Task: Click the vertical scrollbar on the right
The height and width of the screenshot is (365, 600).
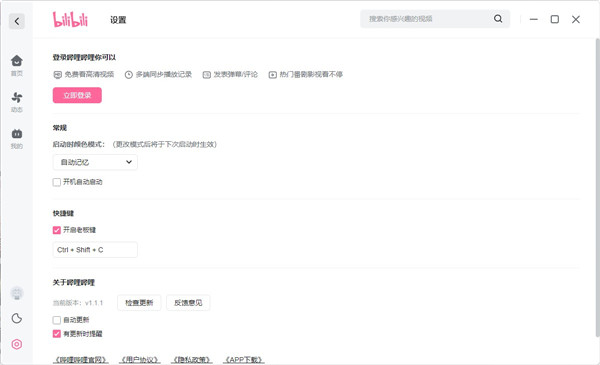Action: (597, 187)
